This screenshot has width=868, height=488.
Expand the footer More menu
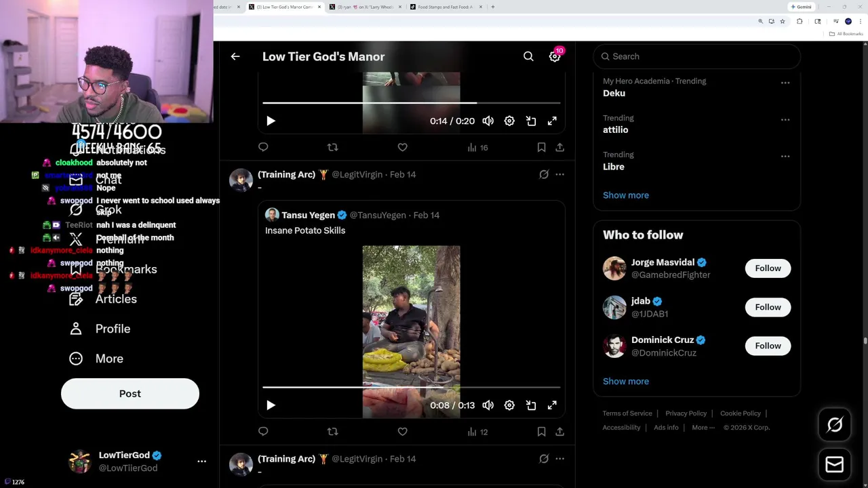(703, 428)
